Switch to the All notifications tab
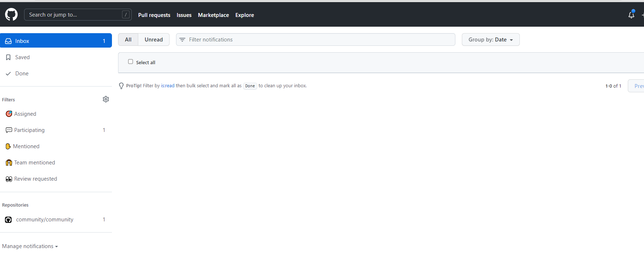The height and width of the screenshot is (256, 644). (x=128, y=40)
